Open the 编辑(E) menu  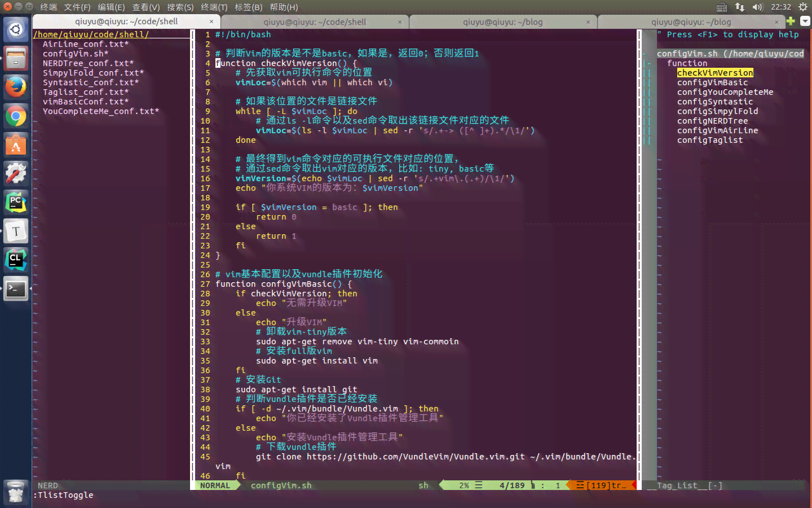tap(111, 7)
